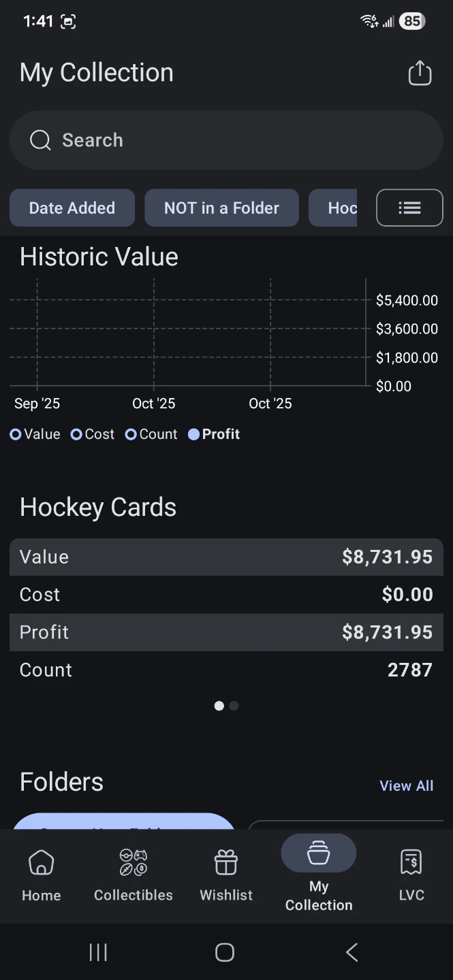453x980 pixels.
Task: Select the Profit chart radio option
Action: click(x=194, y=434)
